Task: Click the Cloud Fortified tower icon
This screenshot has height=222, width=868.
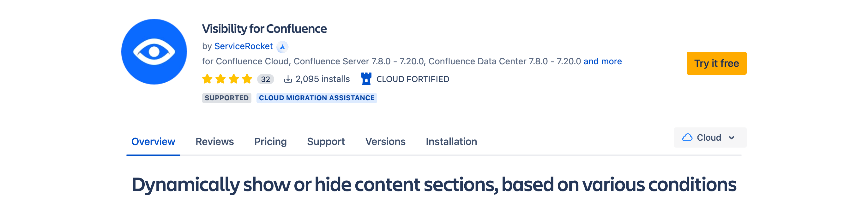Action: tap(367, 79)
